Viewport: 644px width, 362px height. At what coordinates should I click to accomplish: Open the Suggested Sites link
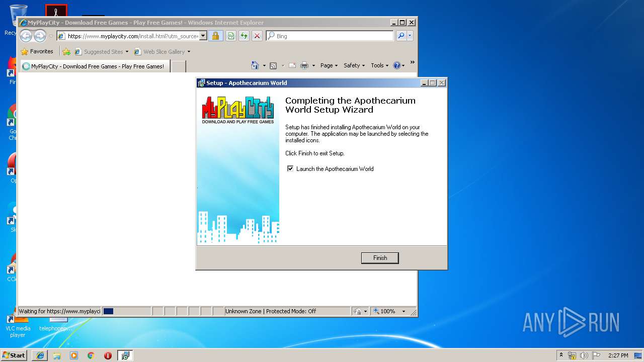point(101,52)
